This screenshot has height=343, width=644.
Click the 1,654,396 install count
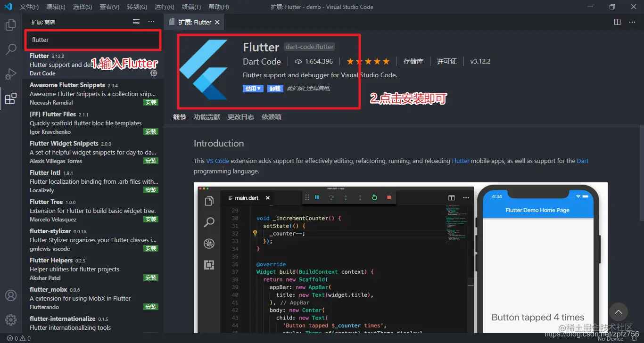(314, 61)
